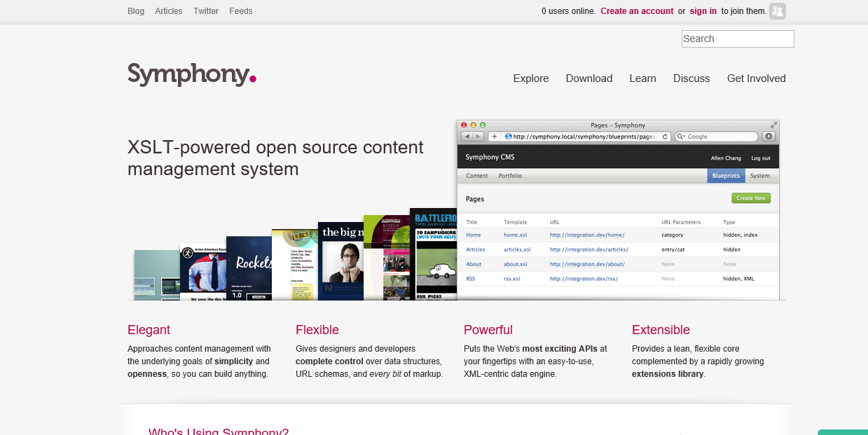Viewport: 868px width, 435px height.
Task: Click the Log out link in screenshot
Action: 761,158
